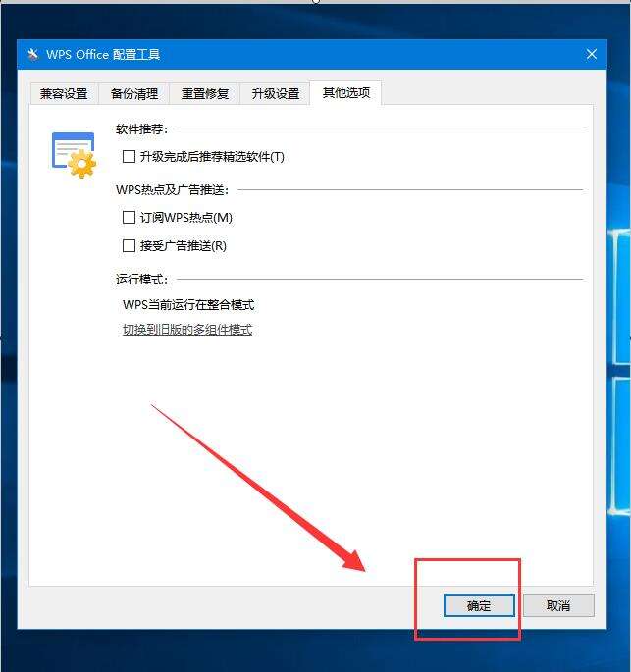Image resolution: width=631 pixels, height=672 pixels.
Task: Confirm with the 确定 button
Action: click(479, 605)
